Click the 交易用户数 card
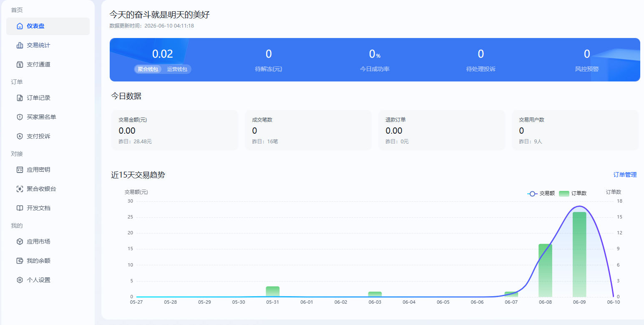The image size is (644, 325). (x=575, y=130)
